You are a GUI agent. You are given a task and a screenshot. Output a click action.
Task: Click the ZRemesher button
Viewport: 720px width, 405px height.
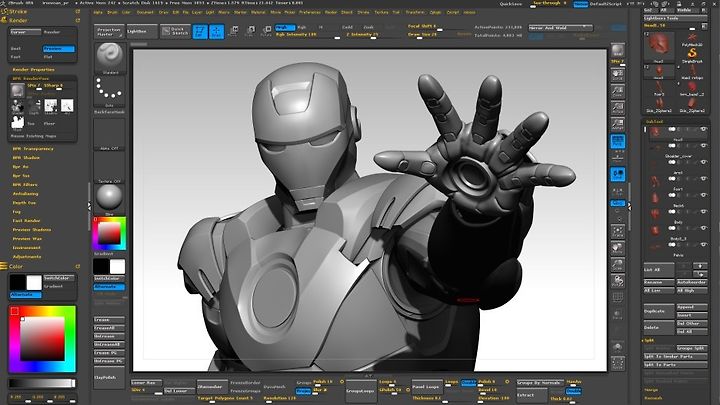coord(212,387)
